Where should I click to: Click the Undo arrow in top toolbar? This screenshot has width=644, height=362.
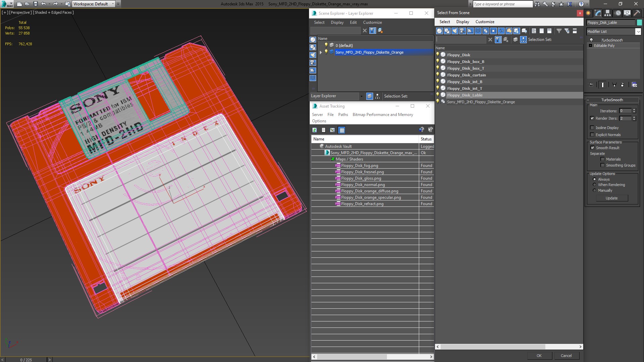[x=43, y=4]
